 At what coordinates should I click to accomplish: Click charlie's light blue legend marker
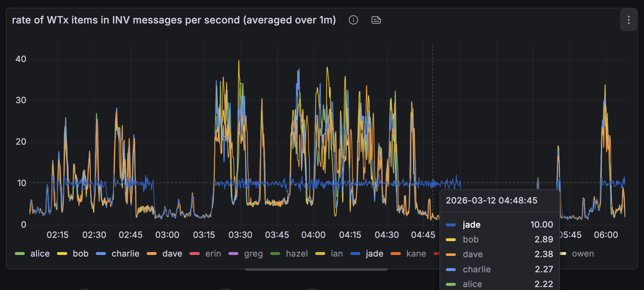pyautogui.click(x=101, y=254)
